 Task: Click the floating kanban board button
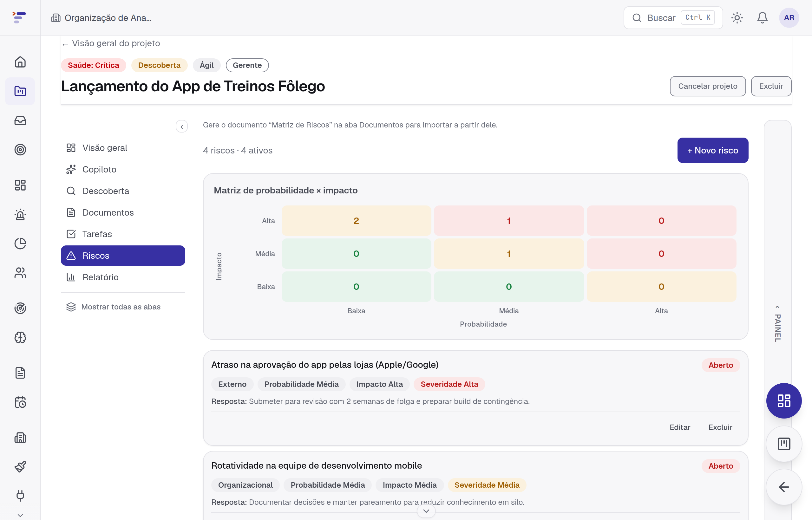[784, 444]
